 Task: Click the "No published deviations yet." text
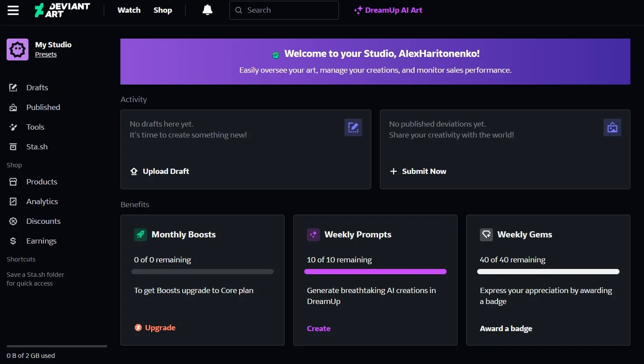[x=437, y=124]
